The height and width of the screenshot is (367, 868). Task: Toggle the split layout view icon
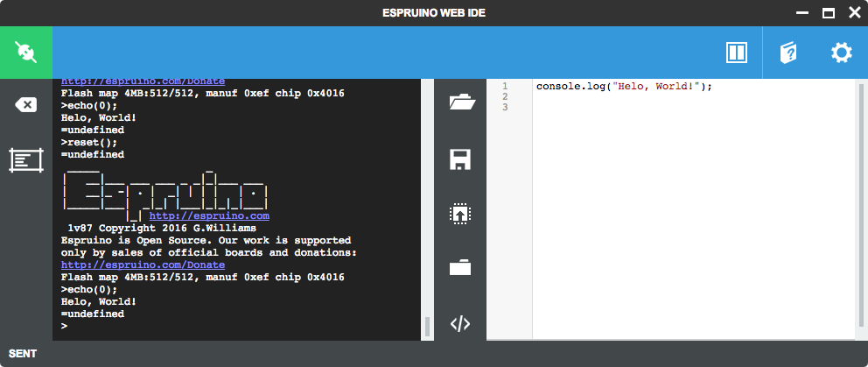coord(737,53)
